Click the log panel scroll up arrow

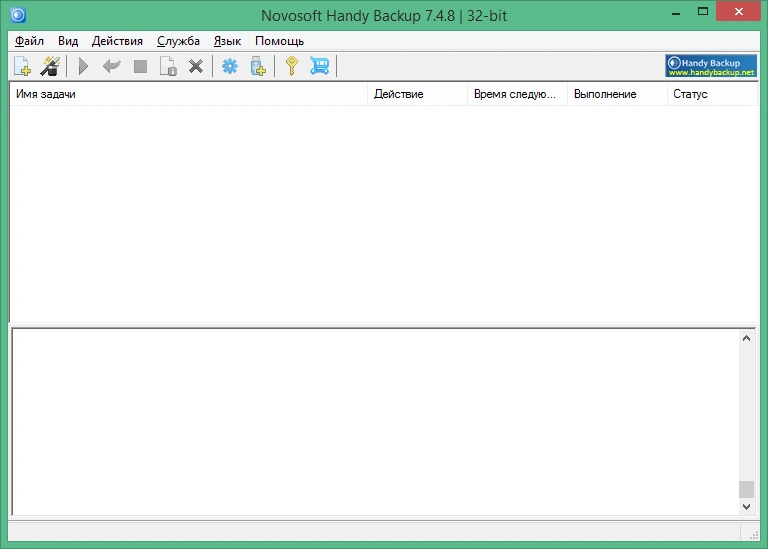[746, 338]
